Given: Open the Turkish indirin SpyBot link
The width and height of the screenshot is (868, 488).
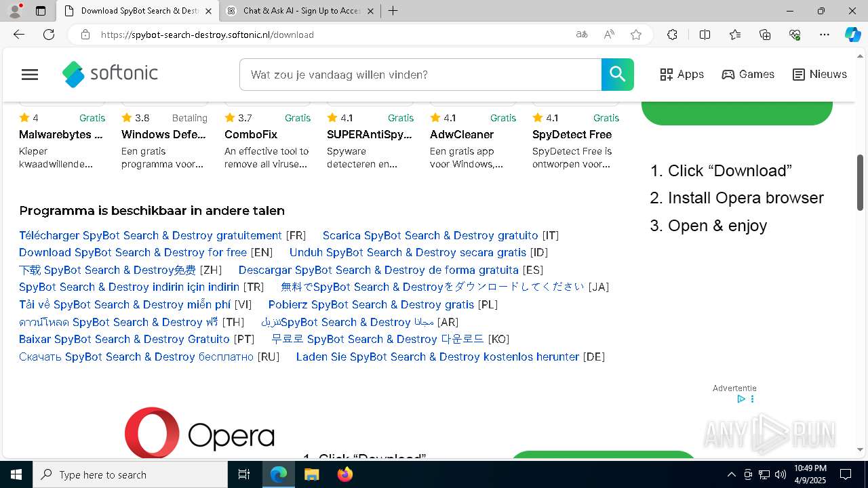Looking at the screenshot, I should (129, 287).
